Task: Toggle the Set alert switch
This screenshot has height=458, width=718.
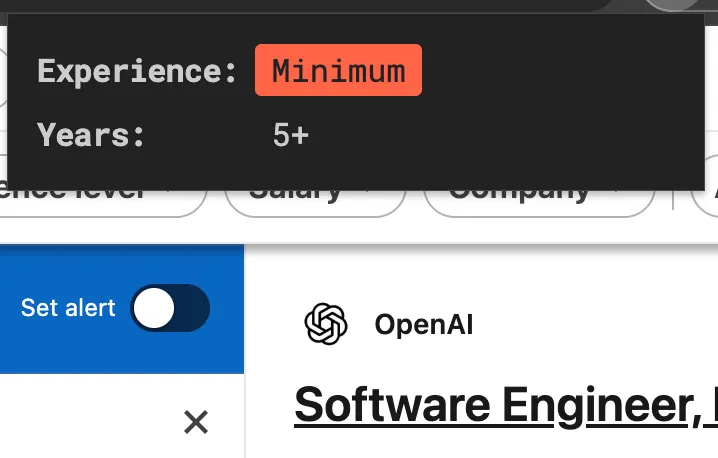Action: point(171,308)
